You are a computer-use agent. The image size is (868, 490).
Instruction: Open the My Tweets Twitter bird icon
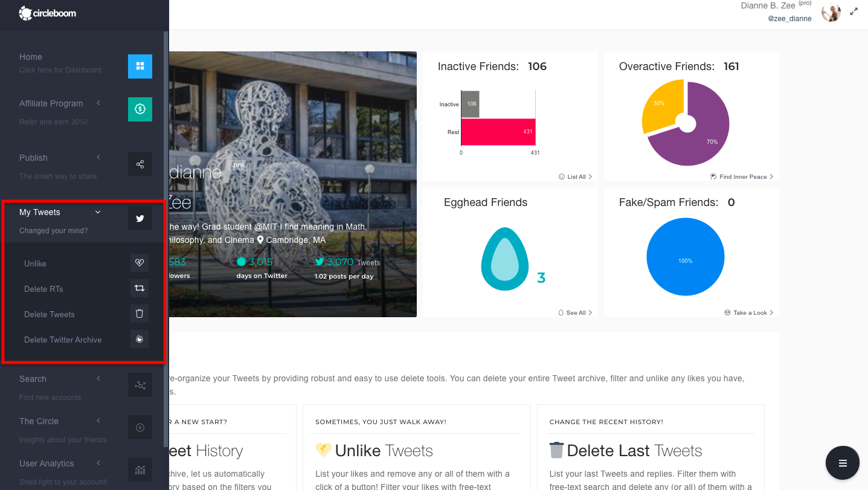(140, 218)
